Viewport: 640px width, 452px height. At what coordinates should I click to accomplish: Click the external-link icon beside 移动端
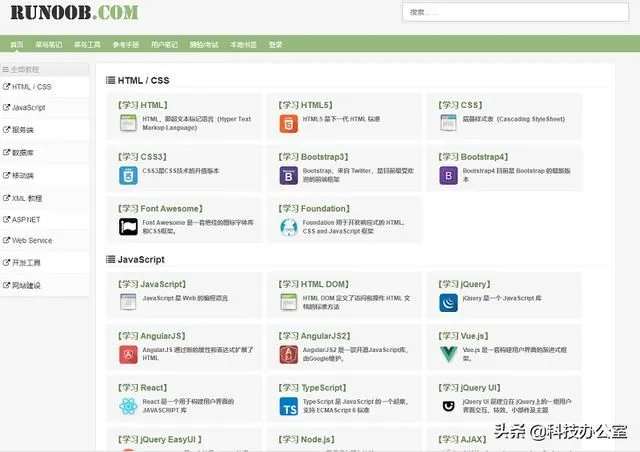[x=6, y=175]
